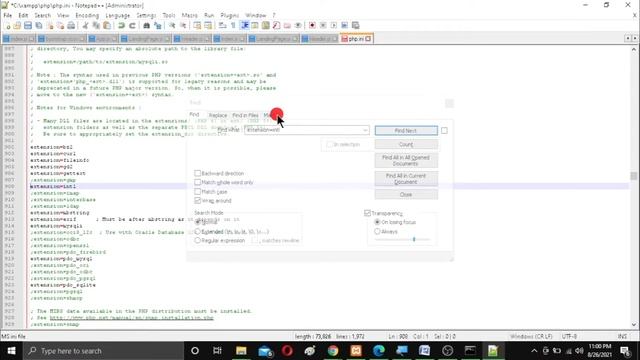Open the Function List toolbar icon

[276, 26]
